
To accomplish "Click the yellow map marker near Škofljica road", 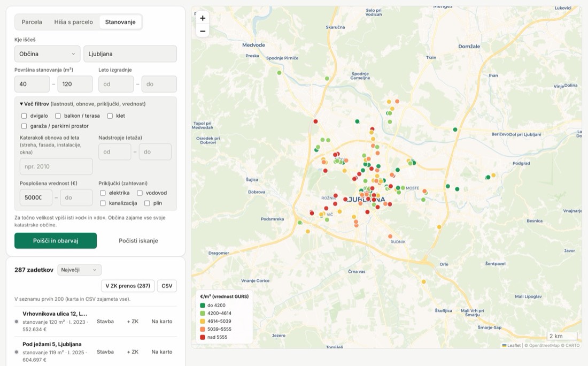I will (x=423, y=281).
